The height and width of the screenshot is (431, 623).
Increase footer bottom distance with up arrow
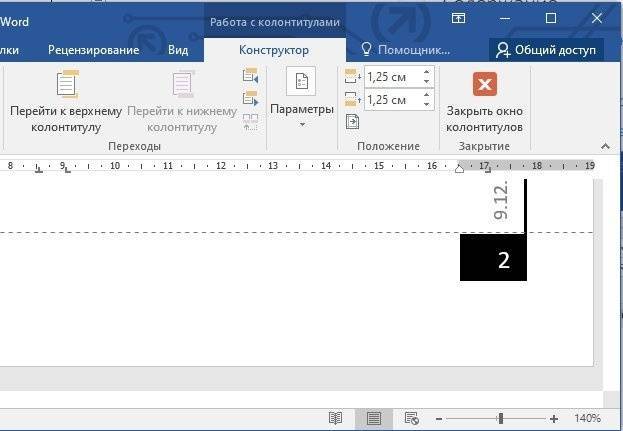(427, 95)
